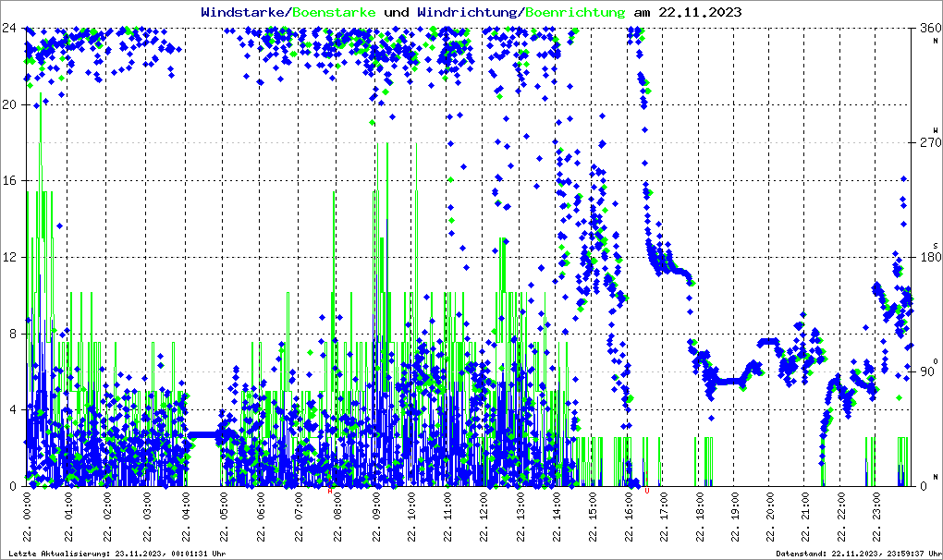This screenshot has width=943, height=560.
Task: Click the red 'A' sunrise marker
Action: click(329, 491)
